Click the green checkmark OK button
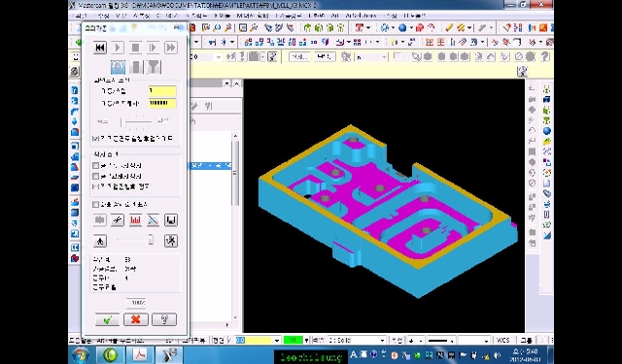622x364 pixels. [x=107, y=319]
